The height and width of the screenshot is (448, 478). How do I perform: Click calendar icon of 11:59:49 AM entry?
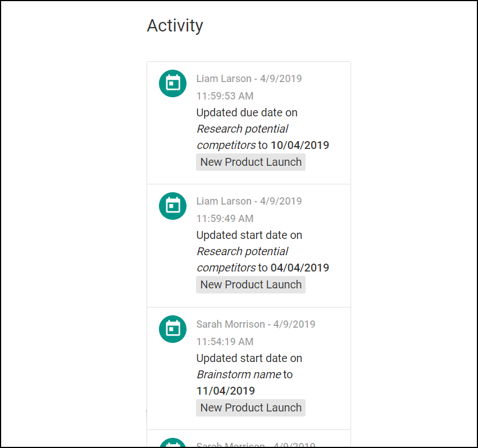click(172, 206)
